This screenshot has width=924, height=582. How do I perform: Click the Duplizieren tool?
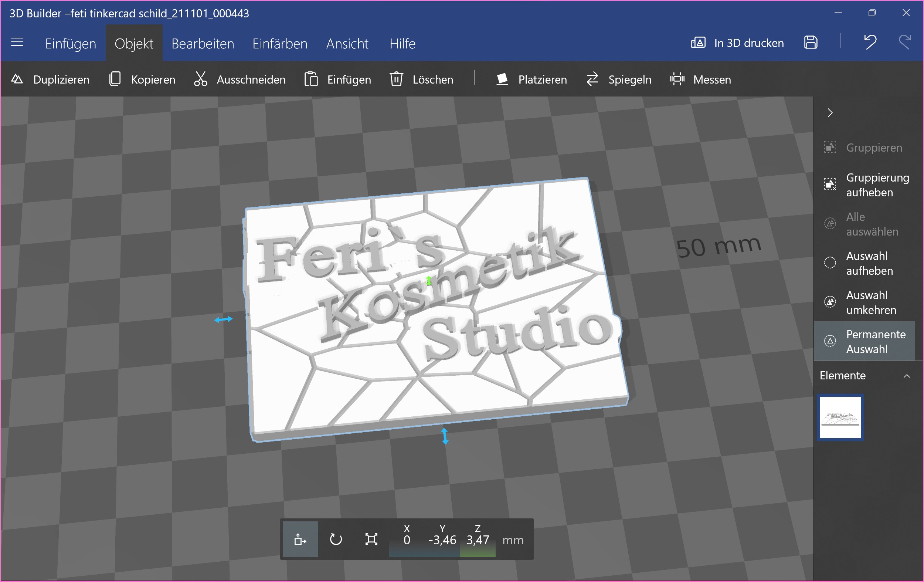[x=50, y=79]
